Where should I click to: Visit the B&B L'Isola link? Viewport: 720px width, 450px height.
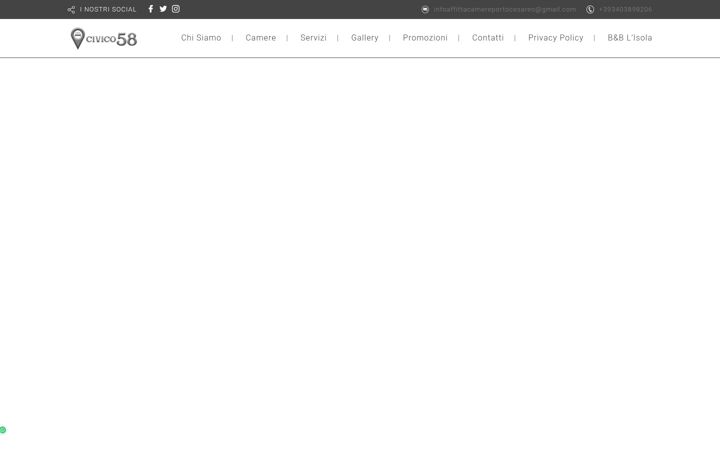pyautogui.click(x=630, y=38)
